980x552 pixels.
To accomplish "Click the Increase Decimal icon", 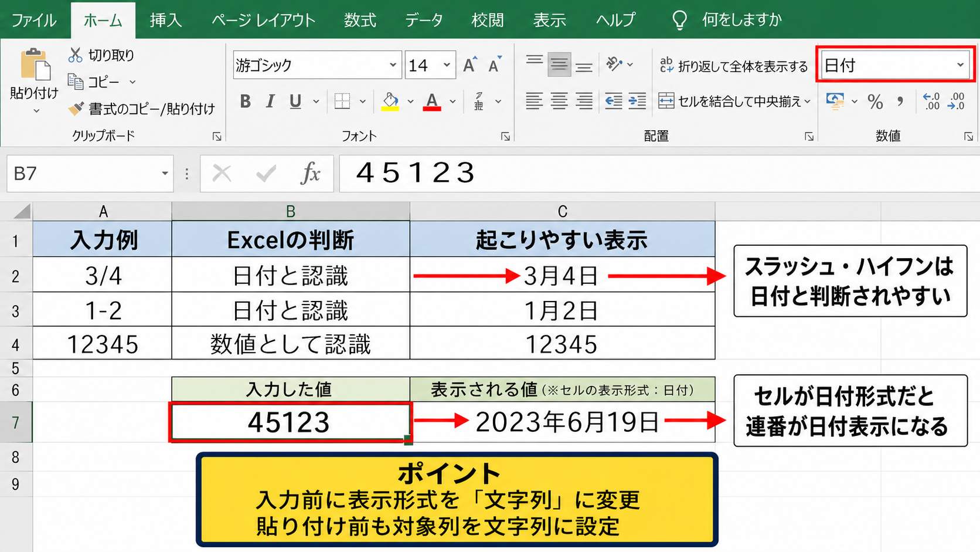I will click(x=931, y=101).
